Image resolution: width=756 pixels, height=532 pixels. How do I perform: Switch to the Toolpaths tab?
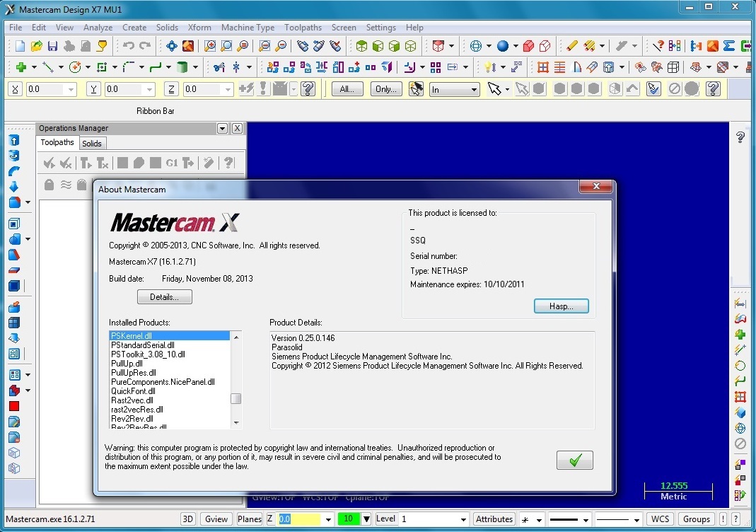click(x=57, y=142)
